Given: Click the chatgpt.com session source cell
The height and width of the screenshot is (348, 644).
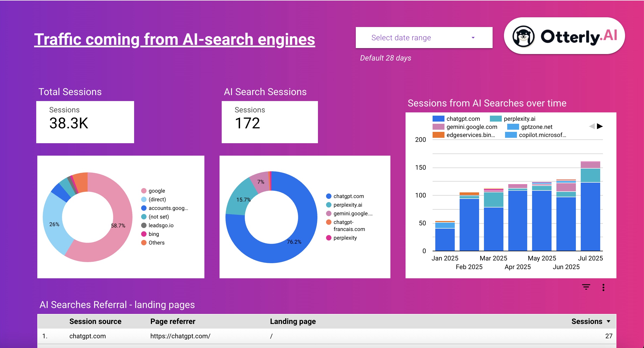Looking at the screenshot, I should 88,336.
